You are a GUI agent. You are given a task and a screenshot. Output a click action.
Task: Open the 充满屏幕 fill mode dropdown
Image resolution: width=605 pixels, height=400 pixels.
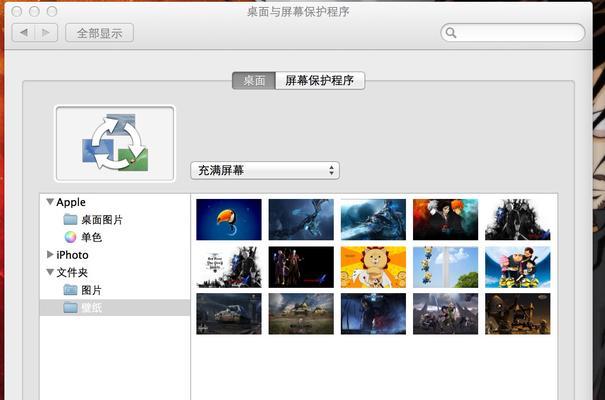(x=265, y=170)
